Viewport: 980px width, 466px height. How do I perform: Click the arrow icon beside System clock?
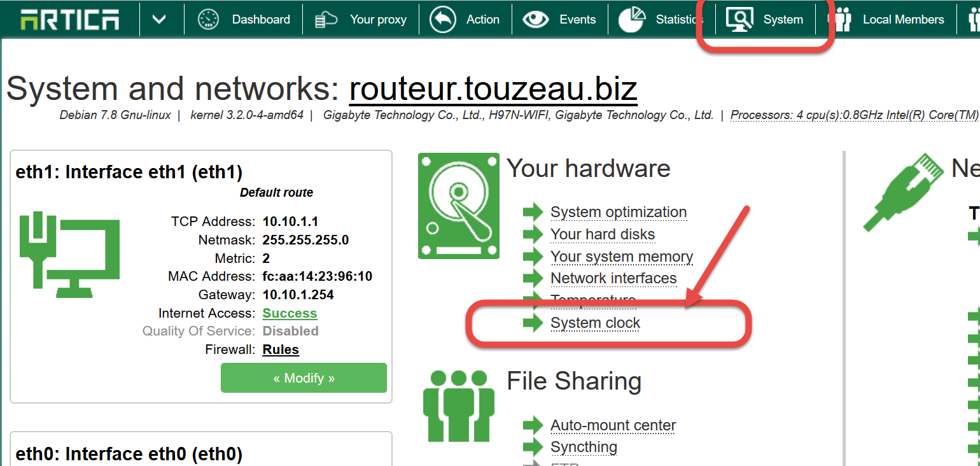[533, 323]
